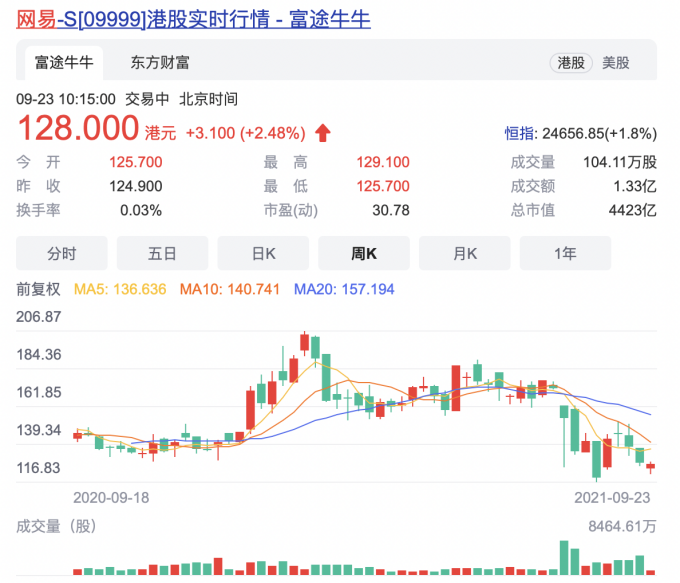The image size is (680, 583).
Task: Click the 116.83 price axis label
Action: (38, 468)
